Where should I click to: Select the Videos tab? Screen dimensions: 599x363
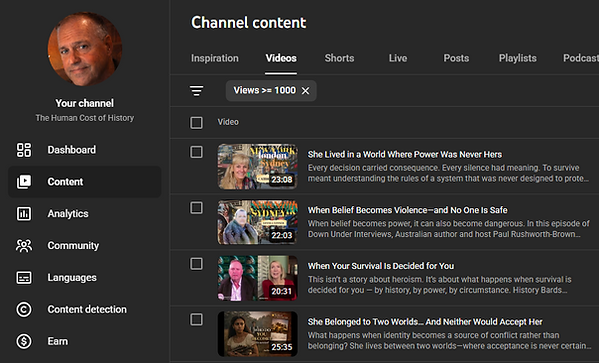click(x=281, y=58)
